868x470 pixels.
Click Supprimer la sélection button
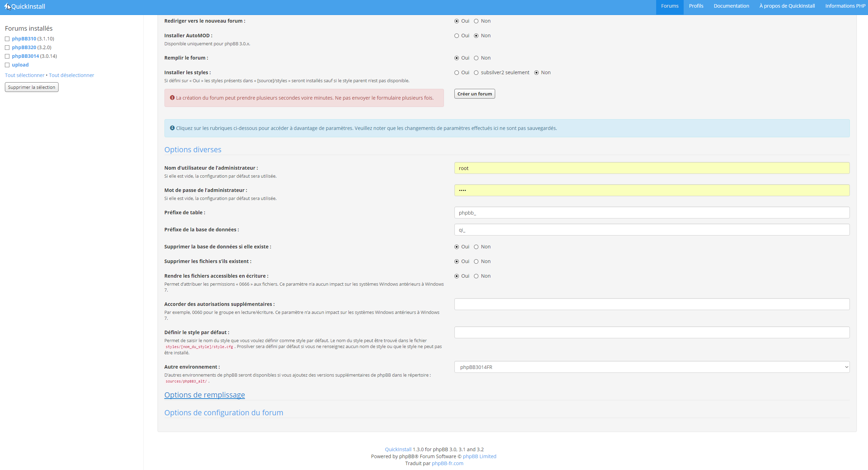point(31,87)
